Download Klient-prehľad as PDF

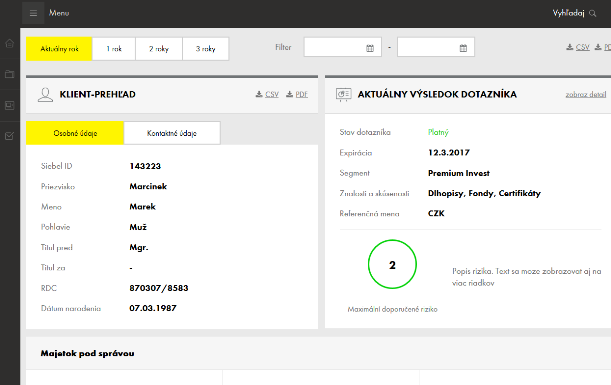[297, 94]
